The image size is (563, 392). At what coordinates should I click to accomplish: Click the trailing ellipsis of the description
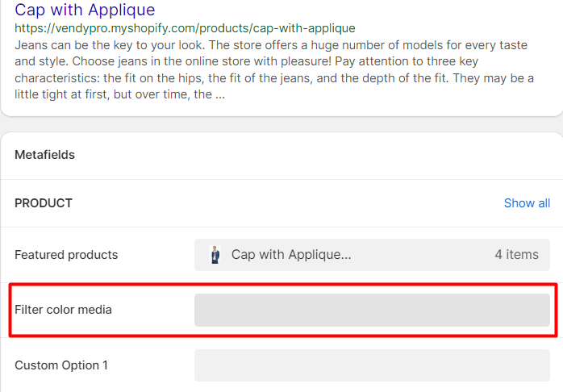pos(220,94)
